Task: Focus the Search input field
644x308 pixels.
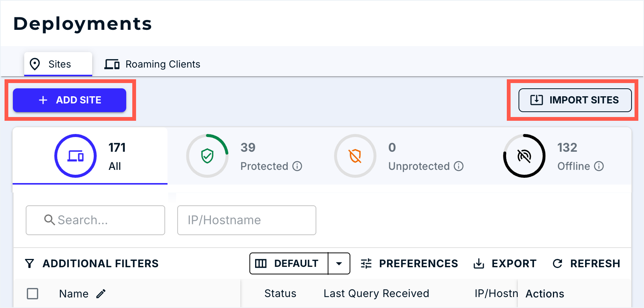Action: [x=95, y=220]
